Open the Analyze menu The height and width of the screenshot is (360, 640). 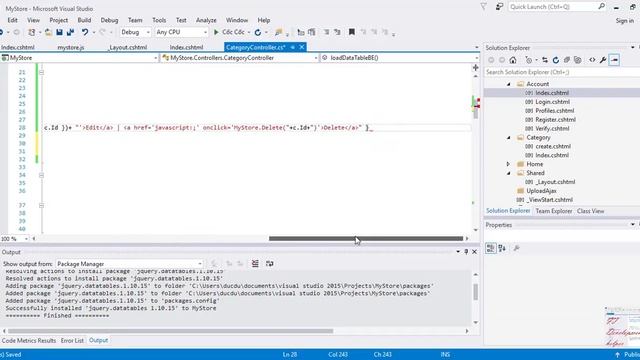tap(206, 20)
